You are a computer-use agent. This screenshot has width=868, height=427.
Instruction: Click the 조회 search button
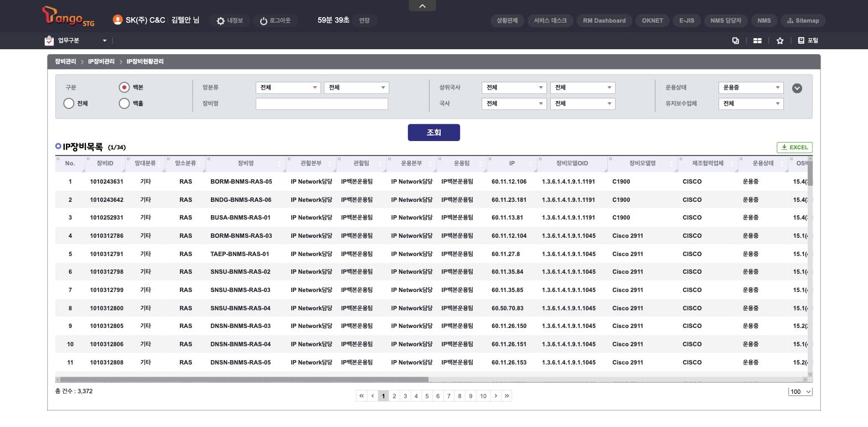434,133
